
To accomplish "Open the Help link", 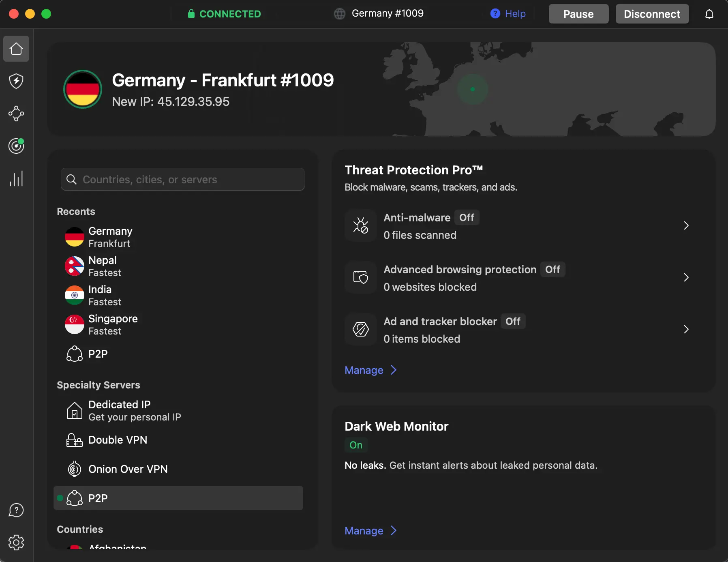I will [x=515, y=14].
